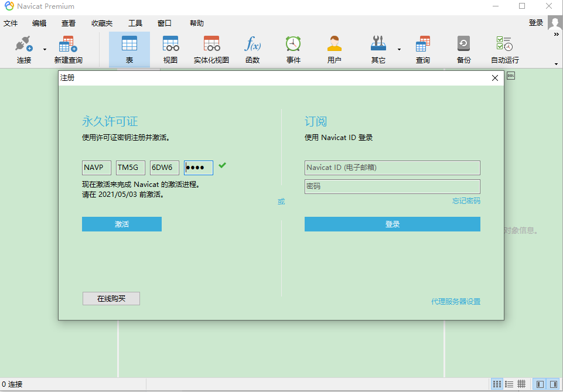The width and height of the screenshot is (563, 392).
Task: Open the 备份 backup icon
Action: coord(463,50)
